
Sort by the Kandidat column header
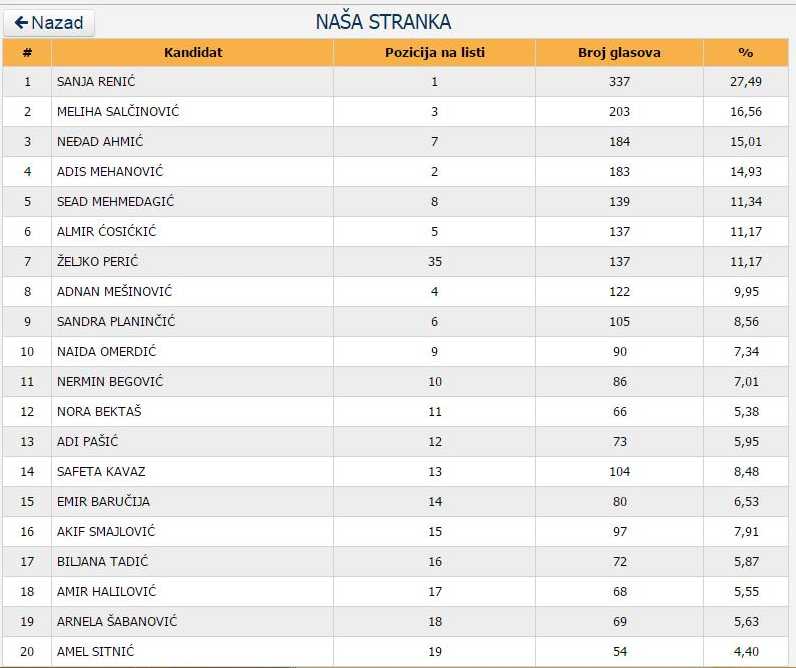coord(193,52)
